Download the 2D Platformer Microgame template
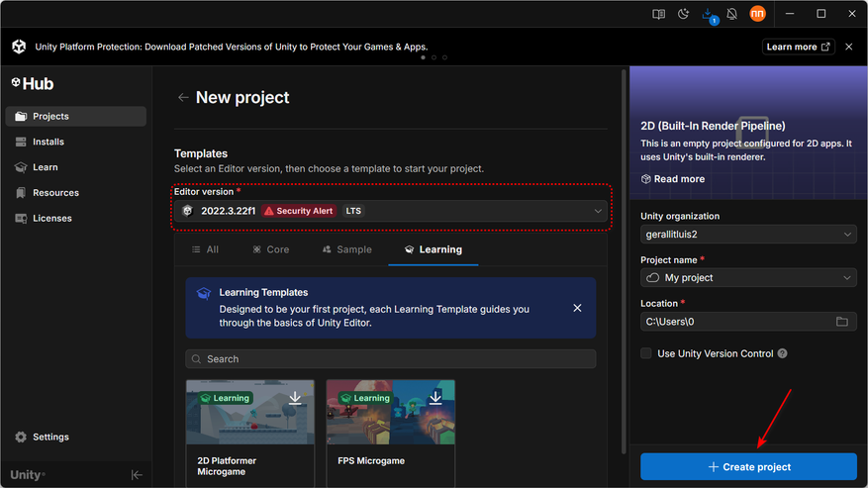 [295, 398]
